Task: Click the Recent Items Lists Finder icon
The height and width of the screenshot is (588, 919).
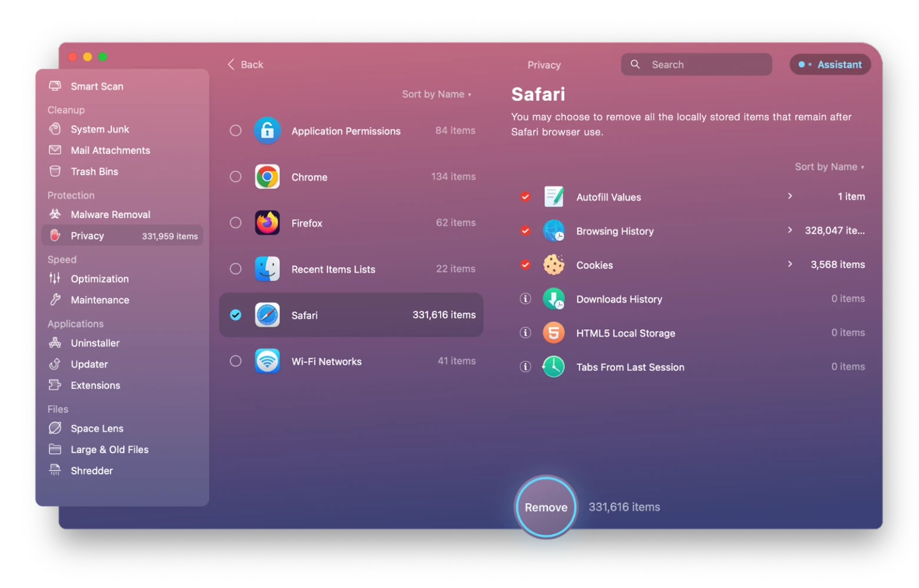Action: click(267, 269)
